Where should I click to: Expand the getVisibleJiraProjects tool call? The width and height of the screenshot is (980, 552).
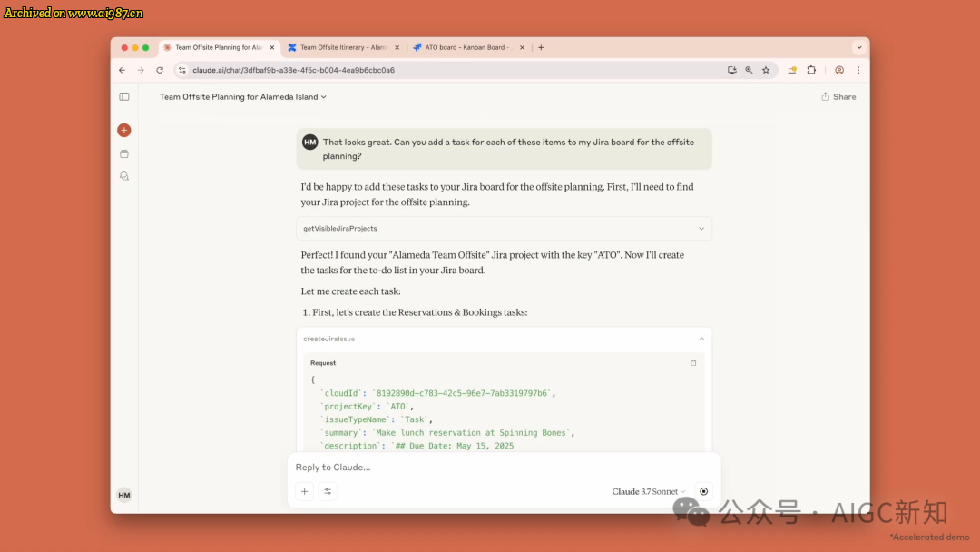(505, 228)
